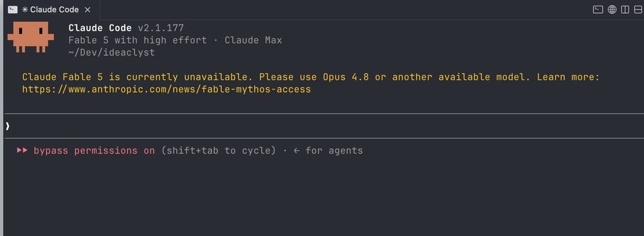The width and height of the screenshot is (644, 236).
Task: Click the '← for agents' hint text
Action: click(x=328, y=151)
